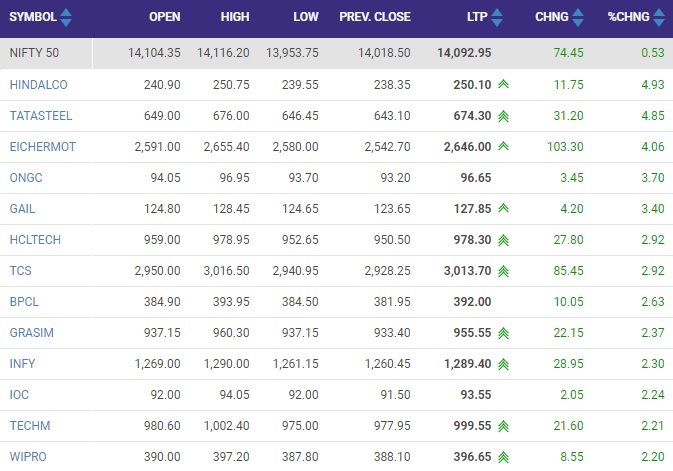Click the up-arrow indicator beside HINDALCO LTP
The height and width of the screenshot is (471, 673).
(503, 84)
